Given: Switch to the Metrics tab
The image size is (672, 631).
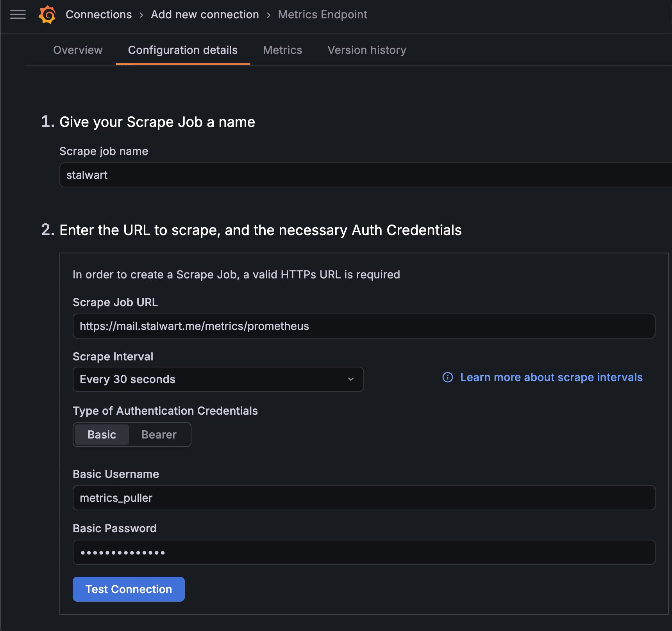Looking at the screenshot, I should coord(282,50).
